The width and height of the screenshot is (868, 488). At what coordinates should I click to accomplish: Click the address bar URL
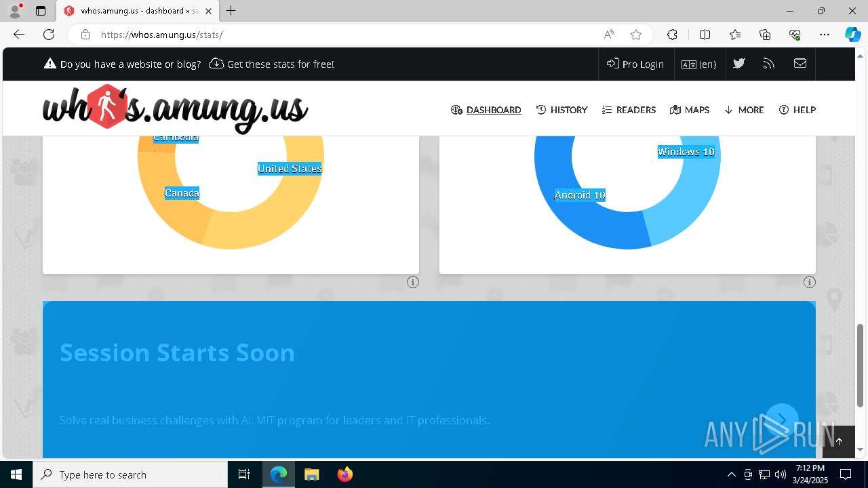point(162,35)
